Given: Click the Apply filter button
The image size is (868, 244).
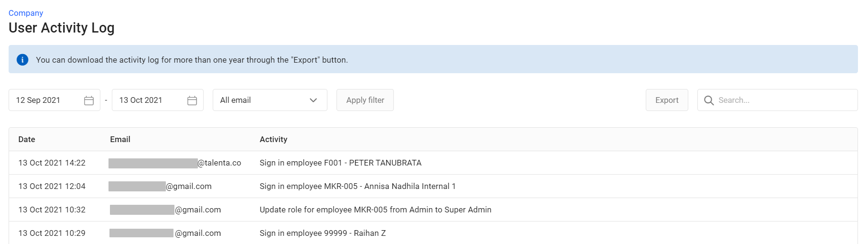Looking at the screenshot, I should [x=365, y=100].
